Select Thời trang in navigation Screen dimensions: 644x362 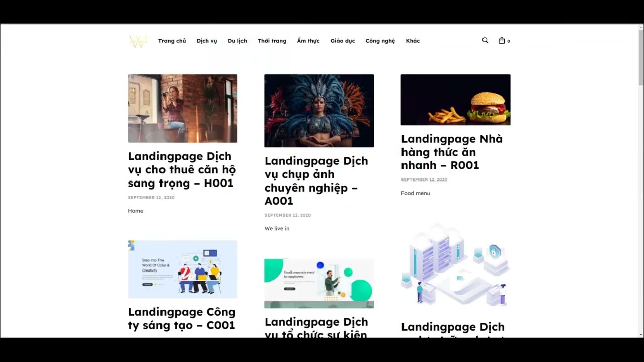(272, 41)
